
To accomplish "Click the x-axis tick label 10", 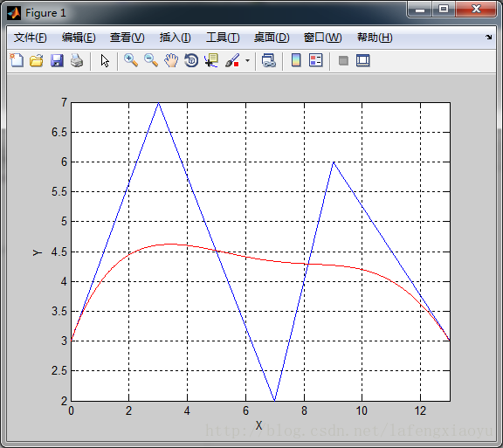I will point(362,410).
